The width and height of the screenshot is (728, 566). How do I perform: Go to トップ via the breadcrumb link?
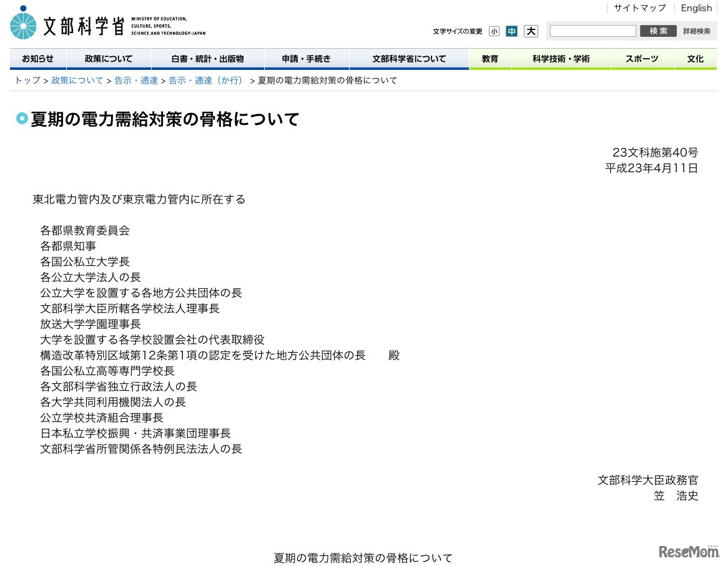click(x=26, y=80)
